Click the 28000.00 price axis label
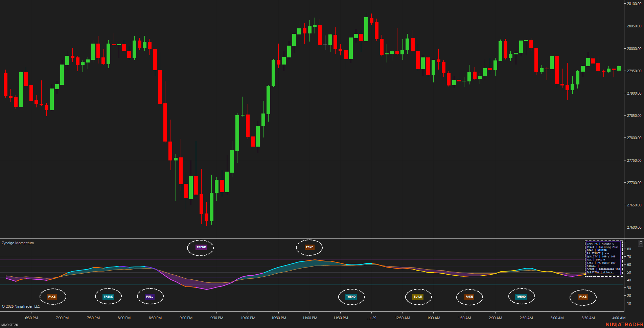 634,49
